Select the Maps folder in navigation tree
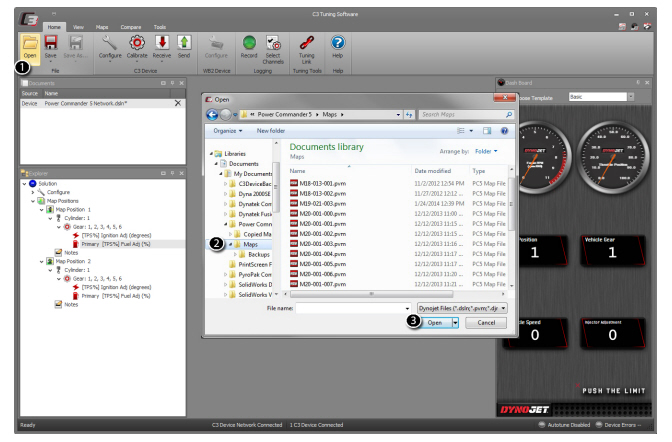This screenshot has width=672, height=442. tap(250, 243)
